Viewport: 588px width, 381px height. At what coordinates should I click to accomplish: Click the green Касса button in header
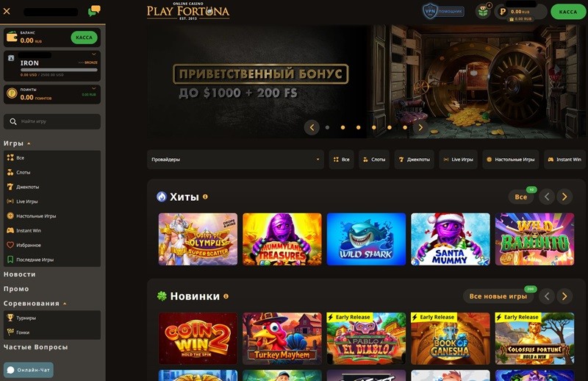point(567,12)
